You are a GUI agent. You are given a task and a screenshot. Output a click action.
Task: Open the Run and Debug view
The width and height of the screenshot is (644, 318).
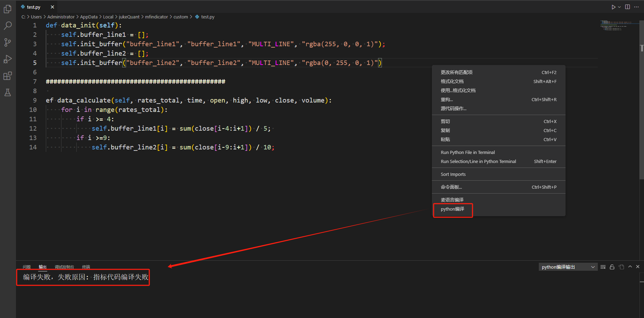click(x=7, y=59)
